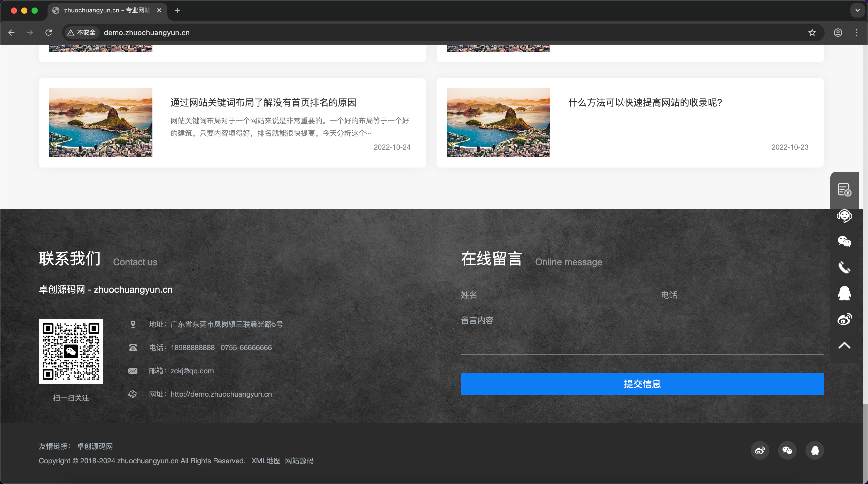The image size is (868, 484).
Task: Expand the tab search dropdown arrow
Action: (x=858, y=10)
